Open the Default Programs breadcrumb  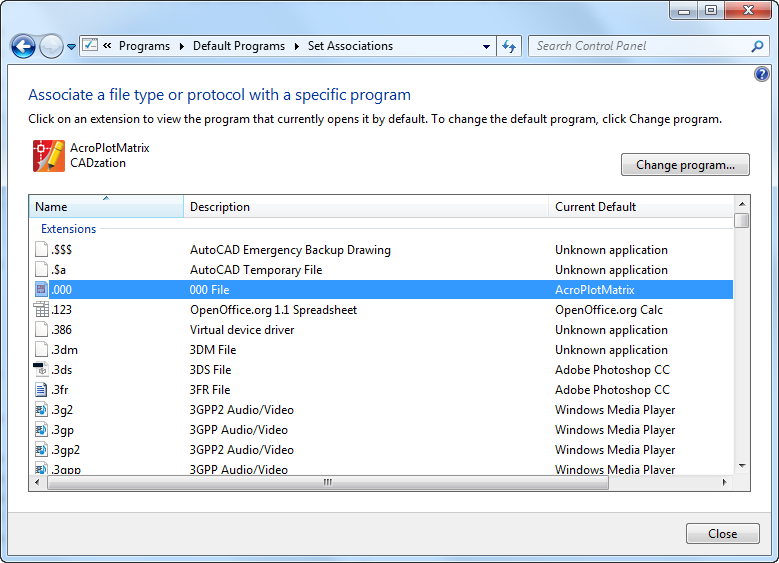[239, 46]
